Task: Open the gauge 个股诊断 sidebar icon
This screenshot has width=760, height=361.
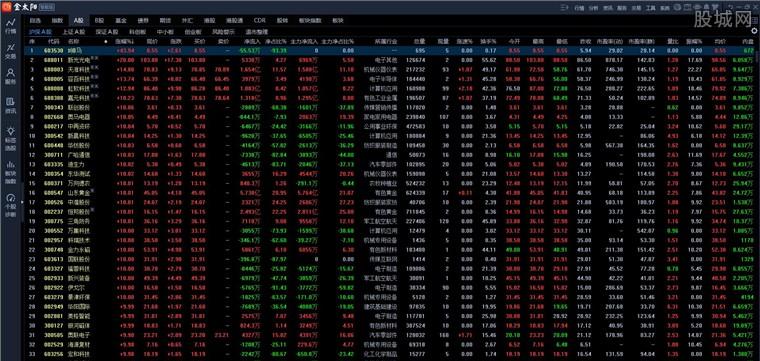Action: 10,204
